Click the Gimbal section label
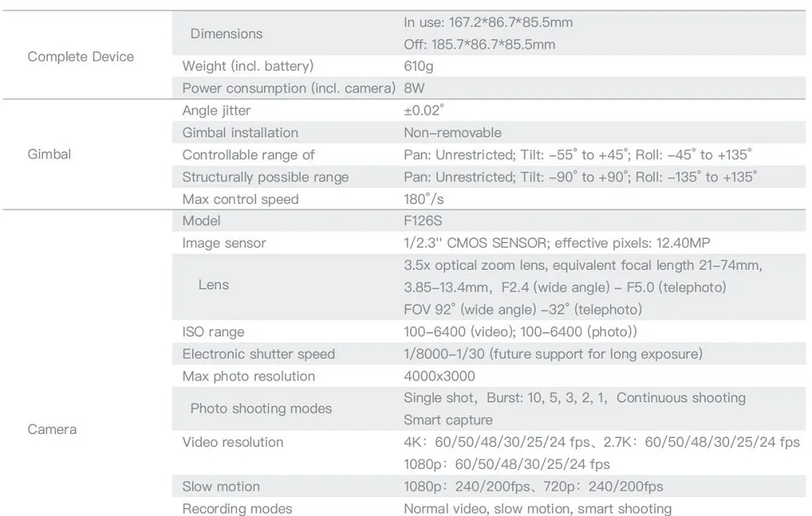 tap(49, 154)
